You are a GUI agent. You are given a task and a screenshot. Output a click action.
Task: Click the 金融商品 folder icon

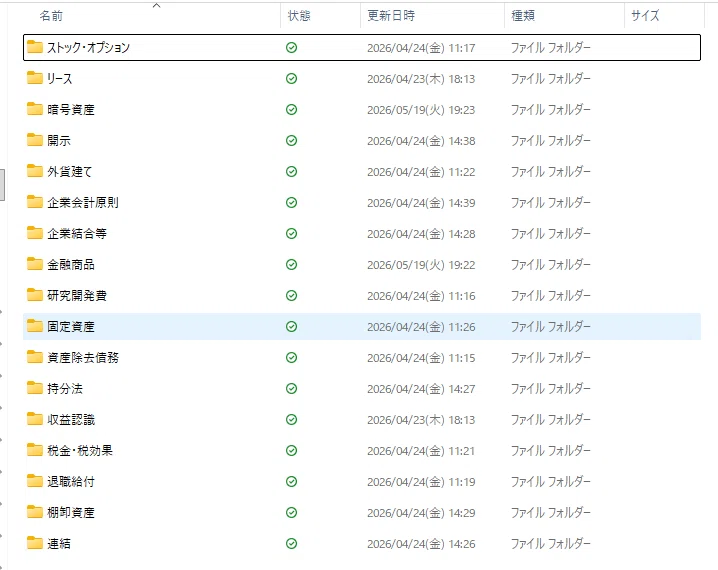[35, 264]
